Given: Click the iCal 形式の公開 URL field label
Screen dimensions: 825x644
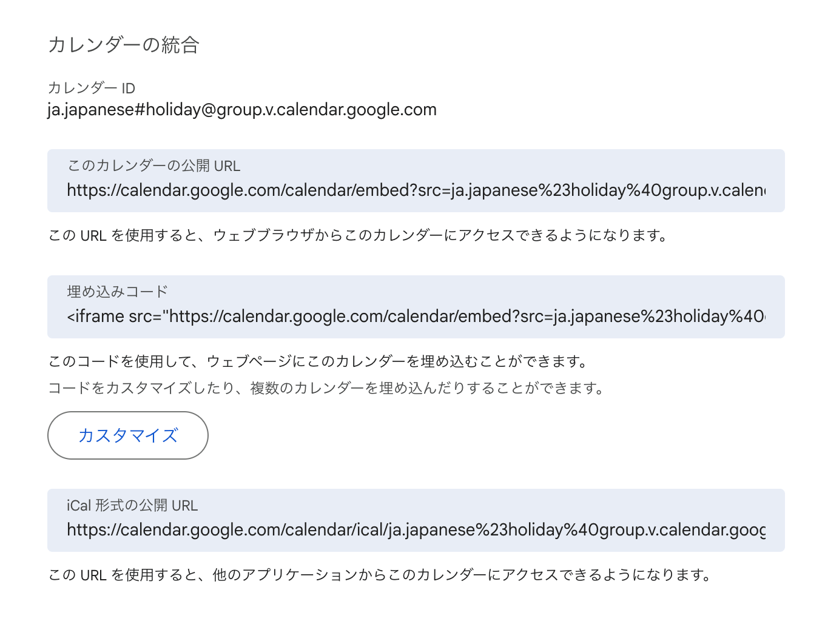Looking at the screenshot, I should coord(132,506).
